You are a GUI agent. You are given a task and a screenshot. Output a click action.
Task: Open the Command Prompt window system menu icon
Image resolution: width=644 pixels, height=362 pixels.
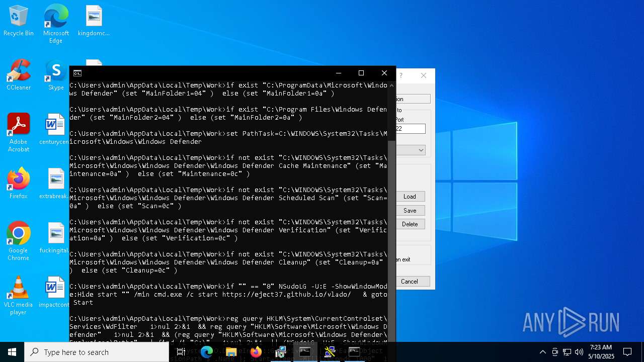coord(77,73)
